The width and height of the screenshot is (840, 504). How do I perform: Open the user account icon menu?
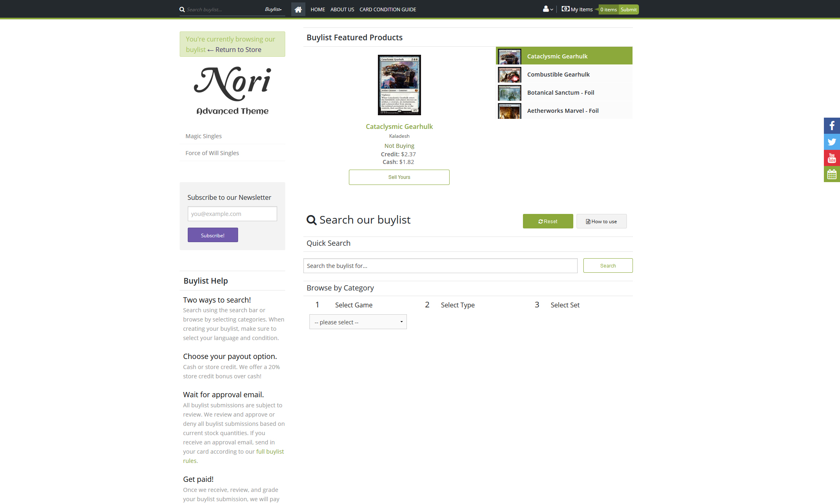pyautogui.click(x=548, y=9)
